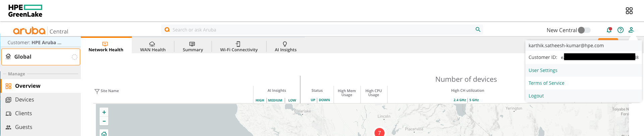The image size is (644, 136).
Task: Click the 2.4 GHz column header
Action: tap(460, 100)
